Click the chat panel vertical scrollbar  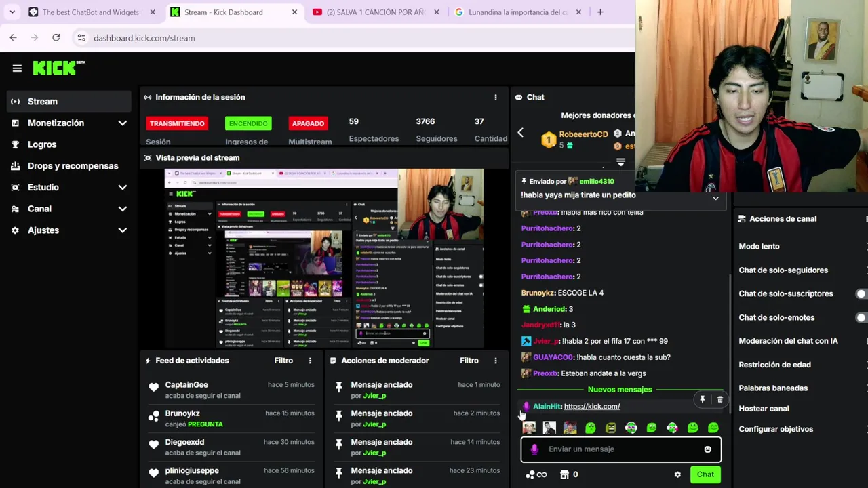click(x=730, y=343)
